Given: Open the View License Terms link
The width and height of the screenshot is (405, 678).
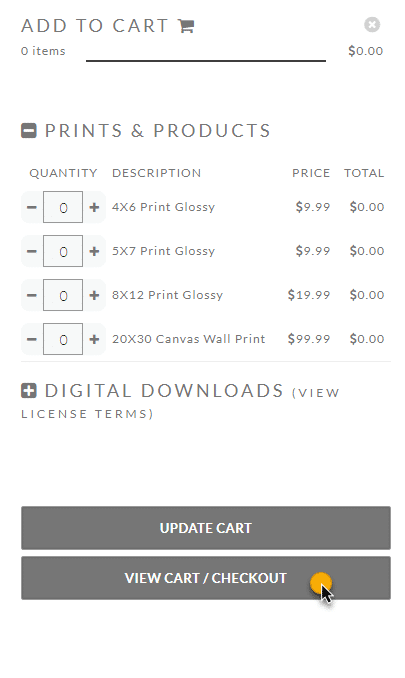Looking at the screenshot, I should point(181,403).
